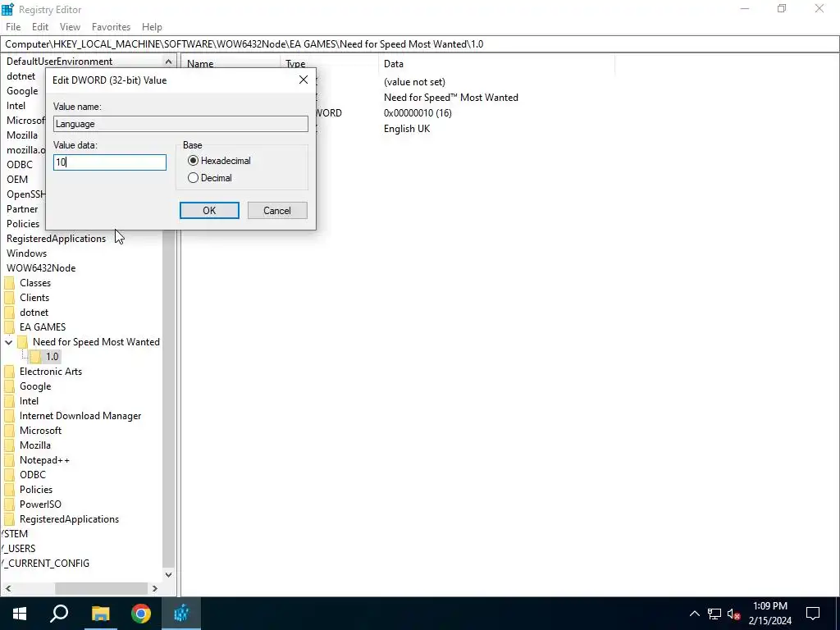Screen dimensions: 840x630
Task: Open the Favorites menu
Action: 111,27
